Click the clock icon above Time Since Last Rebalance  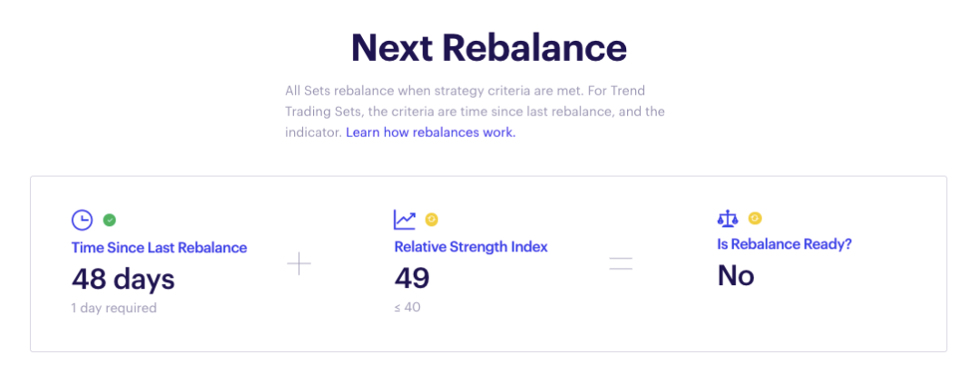click(x=82, y=220)
